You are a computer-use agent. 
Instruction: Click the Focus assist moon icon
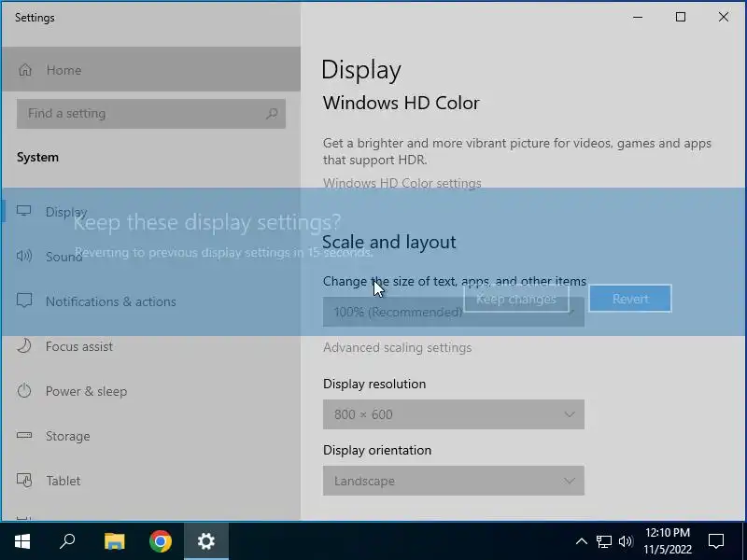point(24,345)
